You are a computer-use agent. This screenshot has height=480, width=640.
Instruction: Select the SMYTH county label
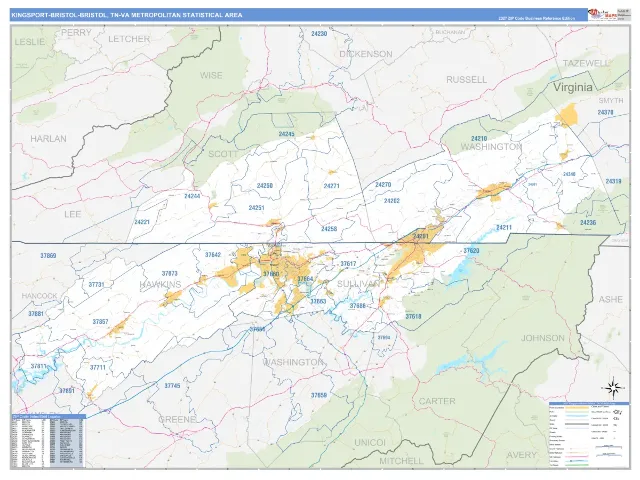pos(611,100)
